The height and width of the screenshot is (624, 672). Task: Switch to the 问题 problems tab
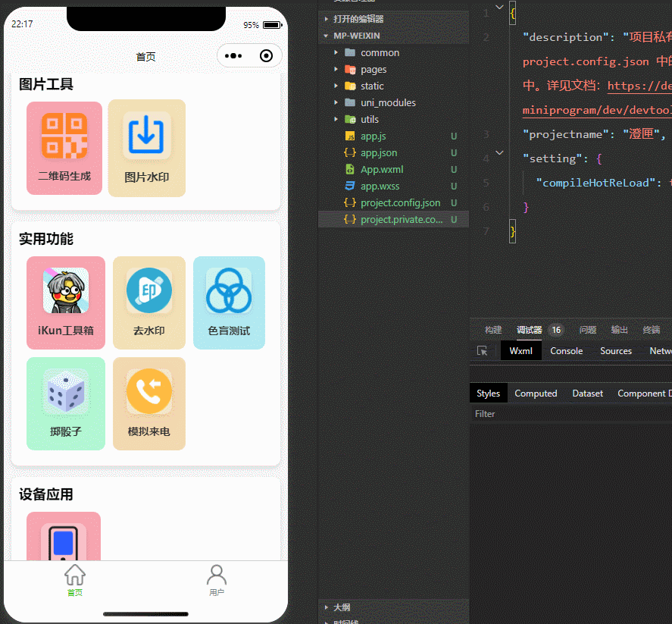point(588,330)
